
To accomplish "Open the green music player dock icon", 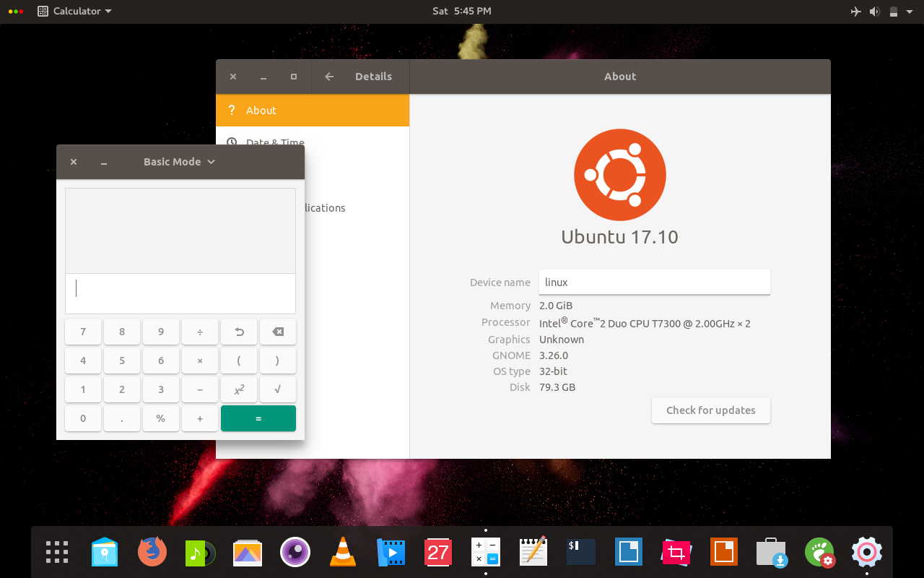I will coord(200,553).
